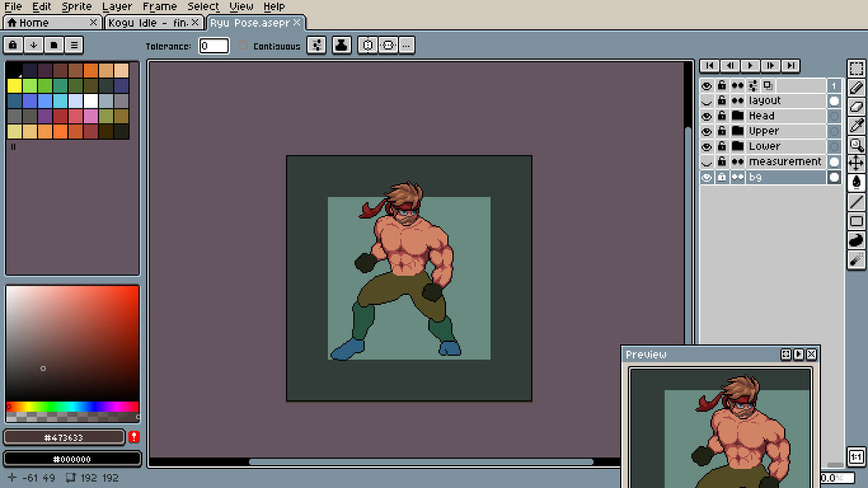Hide the bg layer

click(x=707, y=177)
